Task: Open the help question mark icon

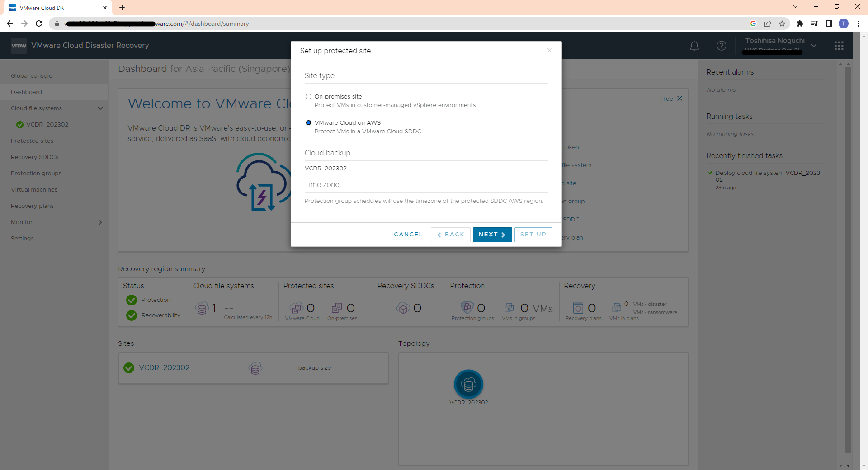Action: 722,46
